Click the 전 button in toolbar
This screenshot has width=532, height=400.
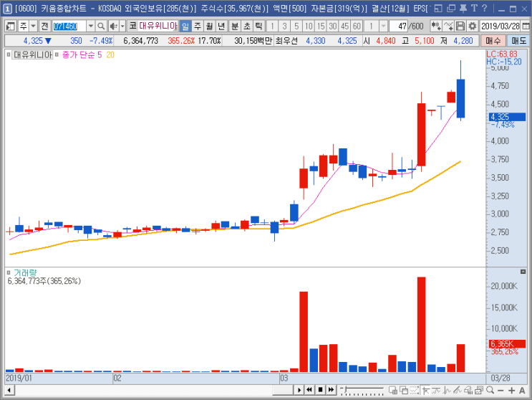44,26
